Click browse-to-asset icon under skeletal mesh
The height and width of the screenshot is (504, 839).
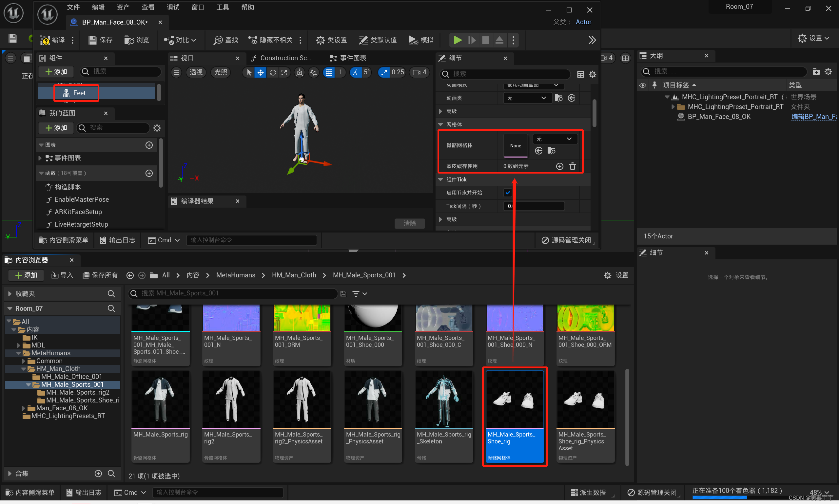click(551, 151)
